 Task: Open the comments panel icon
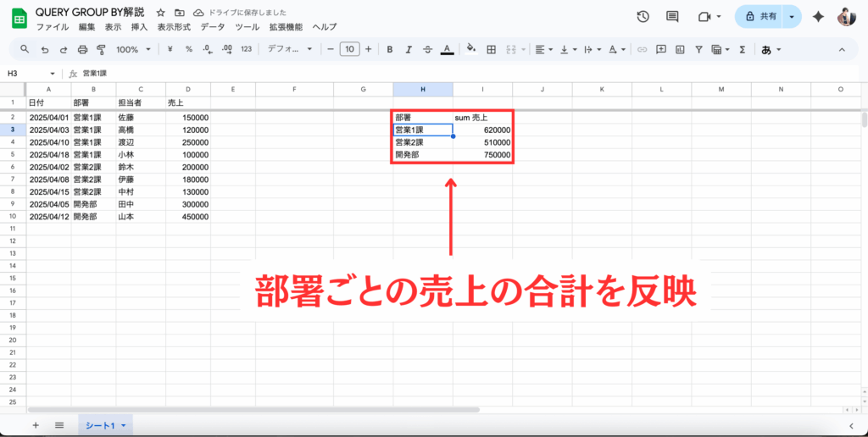pyautogui.click(x=672, y=17)
